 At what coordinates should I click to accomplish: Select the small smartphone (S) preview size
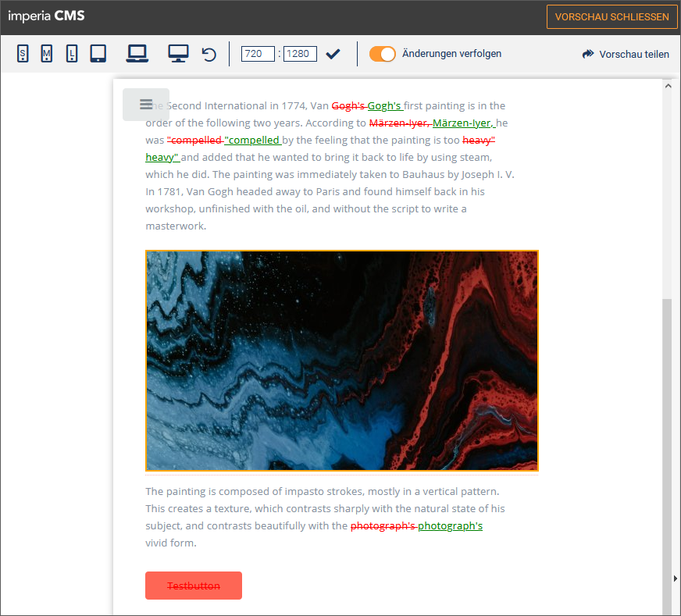(23, 54)
